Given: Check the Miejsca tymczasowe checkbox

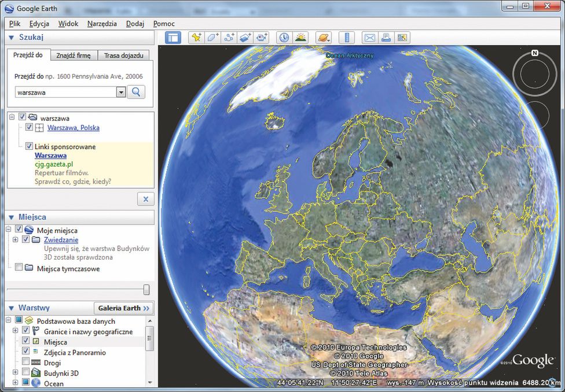Looking at the screenshot, I should click(x=19, y=268).
